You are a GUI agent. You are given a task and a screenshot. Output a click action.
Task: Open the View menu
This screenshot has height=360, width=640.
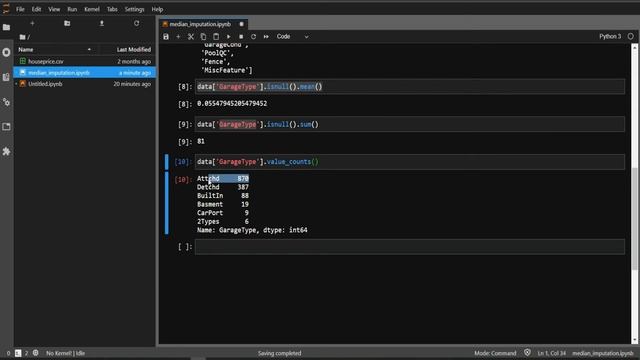[54, 9]
